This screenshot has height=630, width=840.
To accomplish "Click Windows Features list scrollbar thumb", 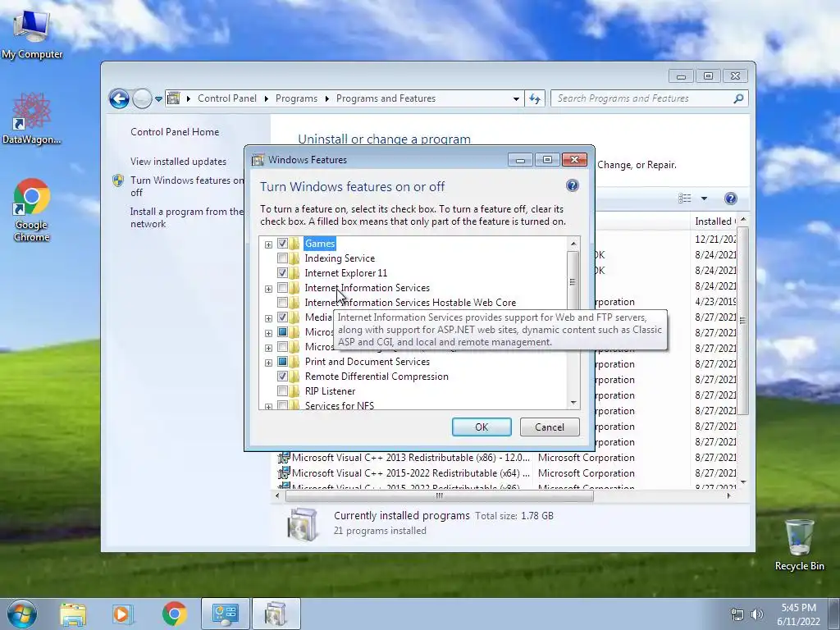I will [x=573, y=282].
